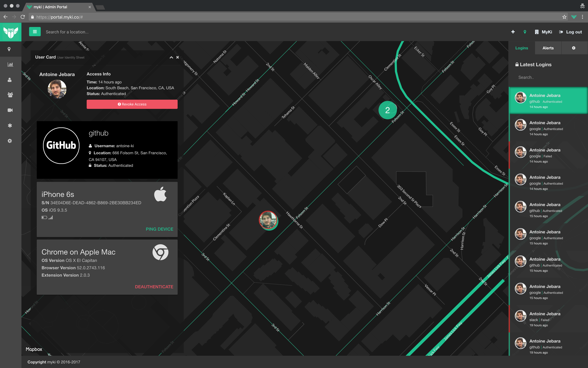This screenshot has width=588, height=368.
Task: Select the slack Failed 19 hours ago login
Action: click(x=548, y=319)
